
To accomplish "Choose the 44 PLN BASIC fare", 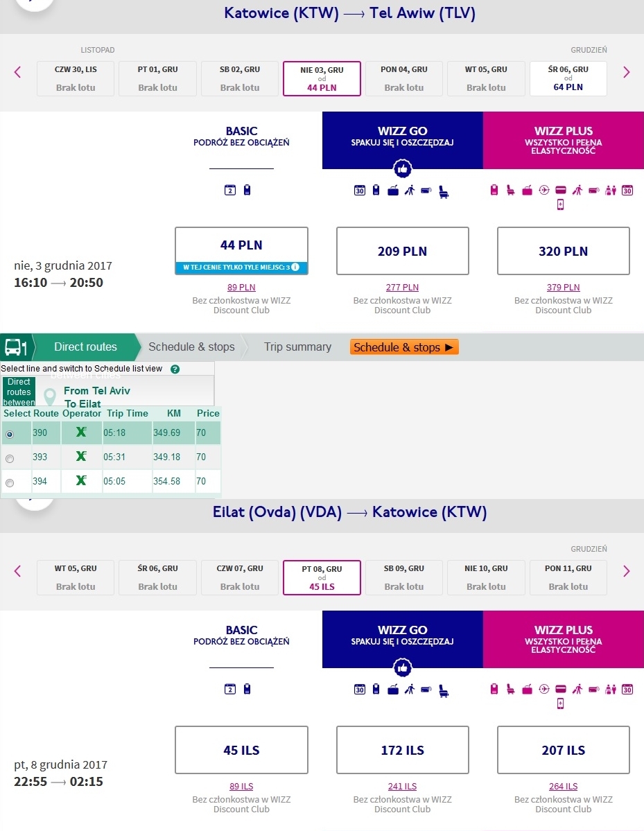I will [x=241, y=251].
